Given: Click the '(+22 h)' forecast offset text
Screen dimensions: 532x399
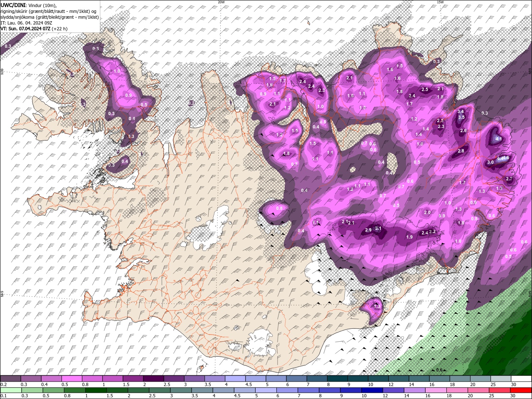Looking at the screenshot, I should (60, 29).
